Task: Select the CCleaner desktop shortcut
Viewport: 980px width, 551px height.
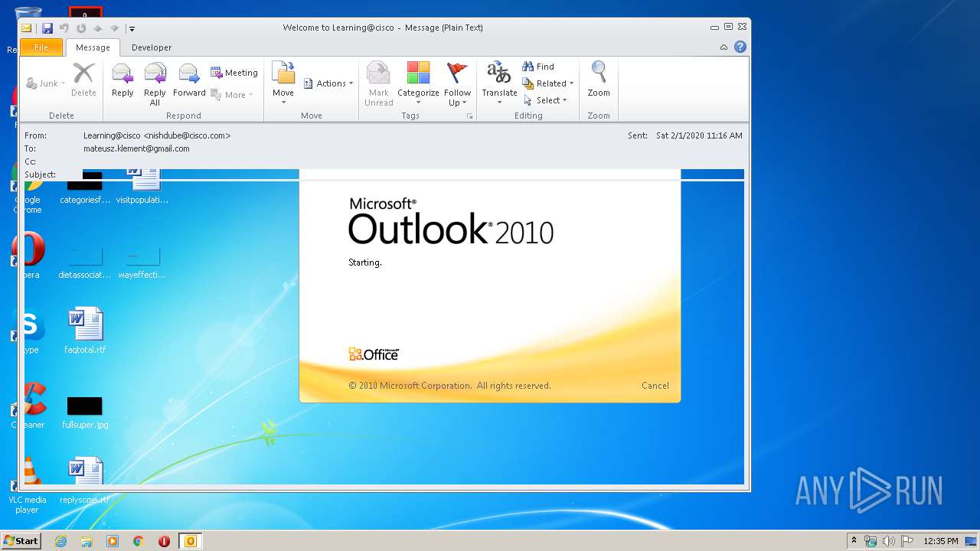Action: point(27,406)
